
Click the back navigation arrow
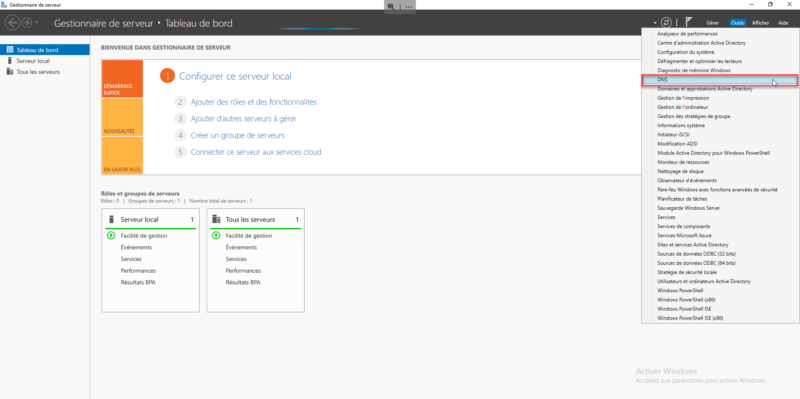pyautogui.click(x=12, y=22)
